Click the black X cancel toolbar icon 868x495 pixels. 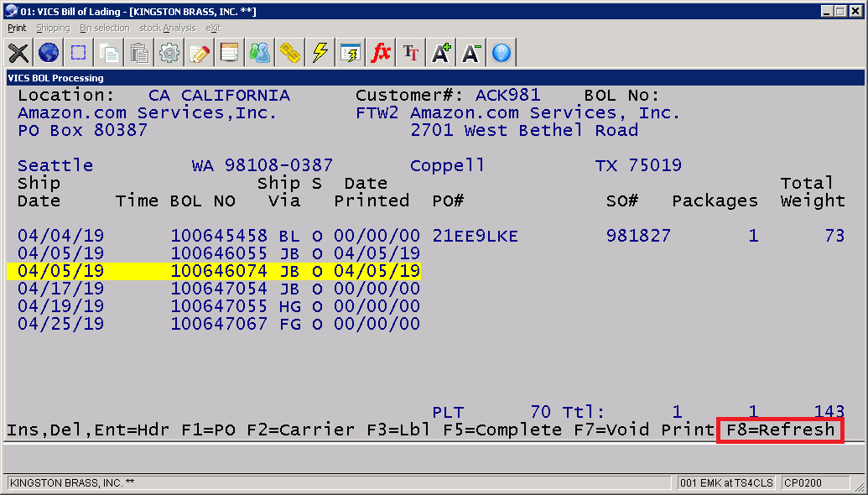18,53
